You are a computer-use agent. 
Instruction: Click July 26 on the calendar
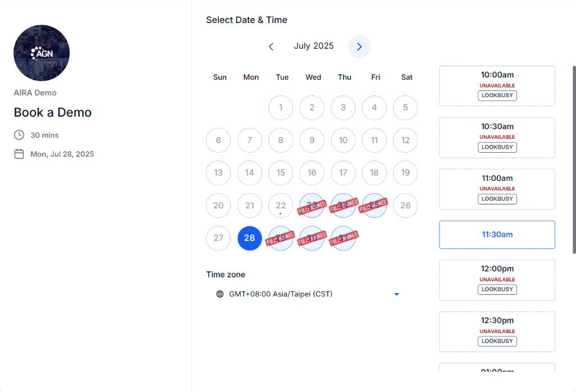[x=405, y=206]
